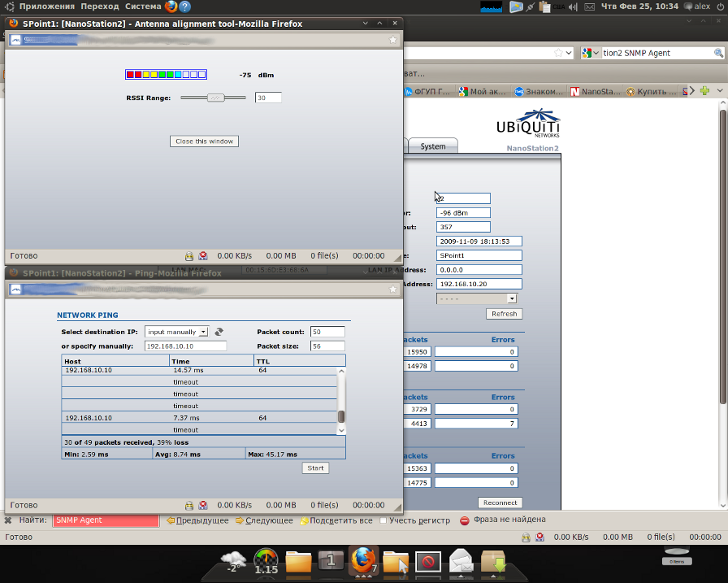728x583 pixels.
Task: Expand the search engine selector arrow
Action: pos(596,53)
